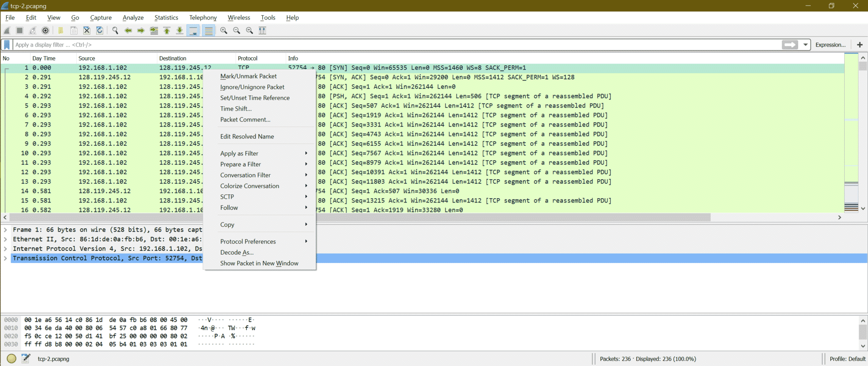Open the File menu

pos(10,17)
